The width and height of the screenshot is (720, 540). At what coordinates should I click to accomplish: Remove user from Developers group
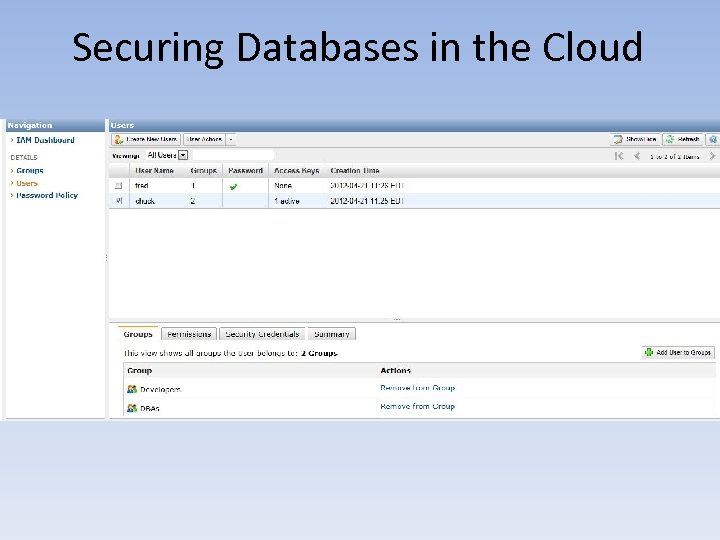(417, 388)
